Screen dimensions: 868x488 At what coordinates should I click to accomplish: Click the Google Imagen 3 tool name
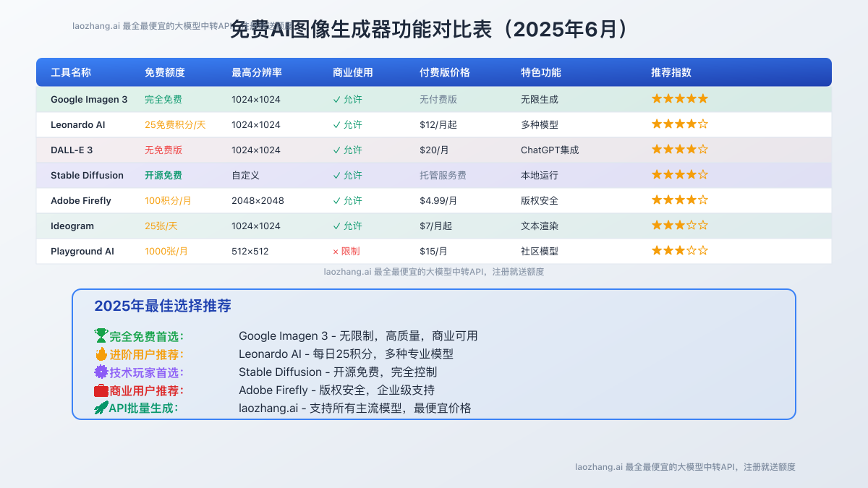pos(89,99)
